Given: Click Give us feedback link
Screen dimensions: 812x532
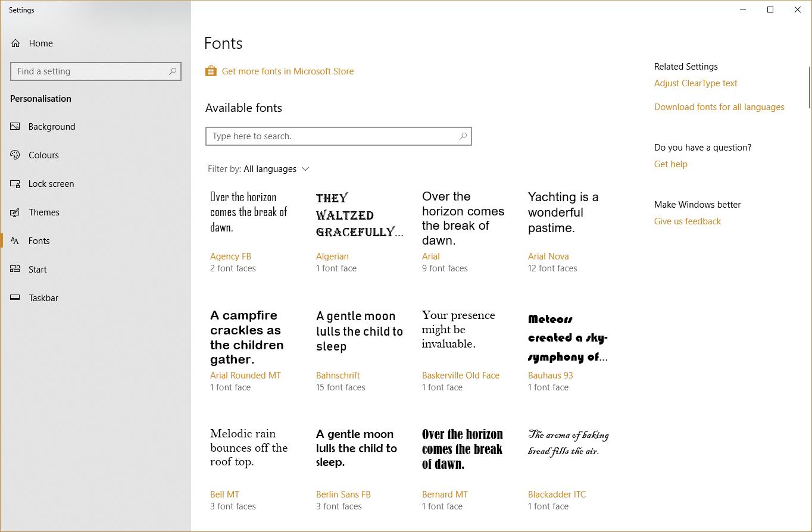Looking at the screenshot, I should [687, 221].
